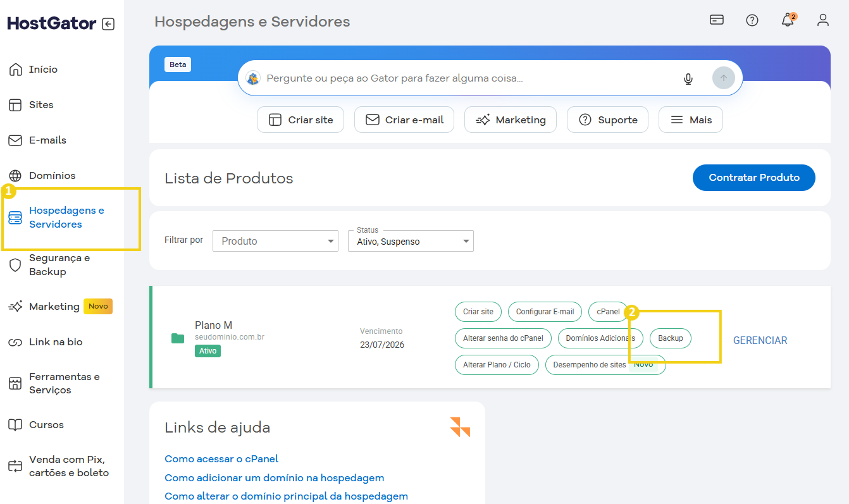Click the Segurança e Backup shield icon

point(15,265)
